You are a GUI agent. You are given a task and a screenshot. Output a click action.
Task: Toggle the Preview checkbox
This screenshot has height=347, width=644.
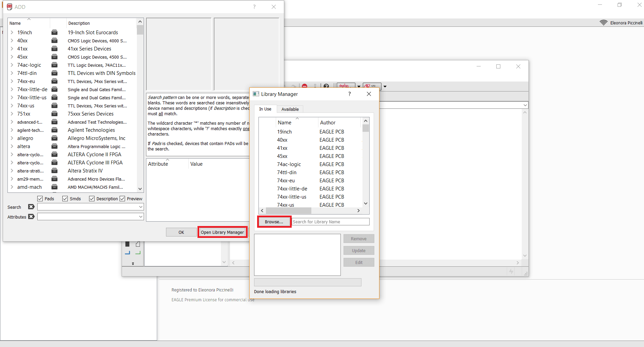pyautogui.click(x=122, y=199)
